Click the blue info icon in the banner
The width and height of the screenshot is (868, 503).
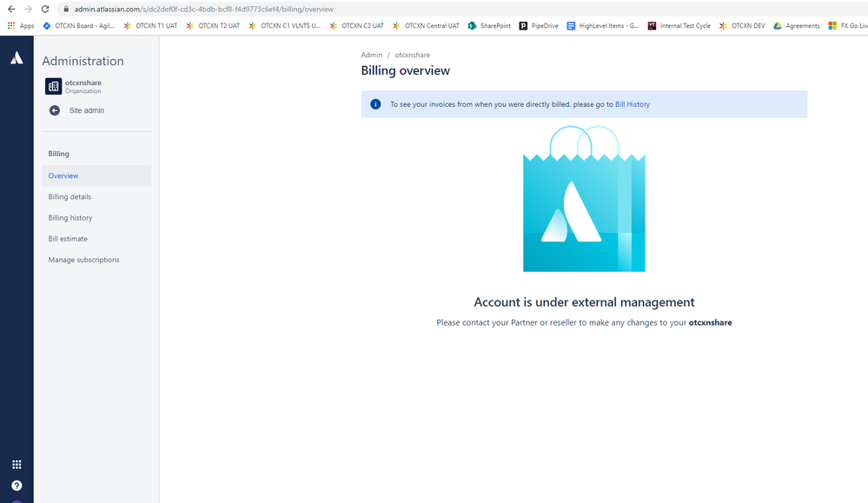[x=375, y=104]
